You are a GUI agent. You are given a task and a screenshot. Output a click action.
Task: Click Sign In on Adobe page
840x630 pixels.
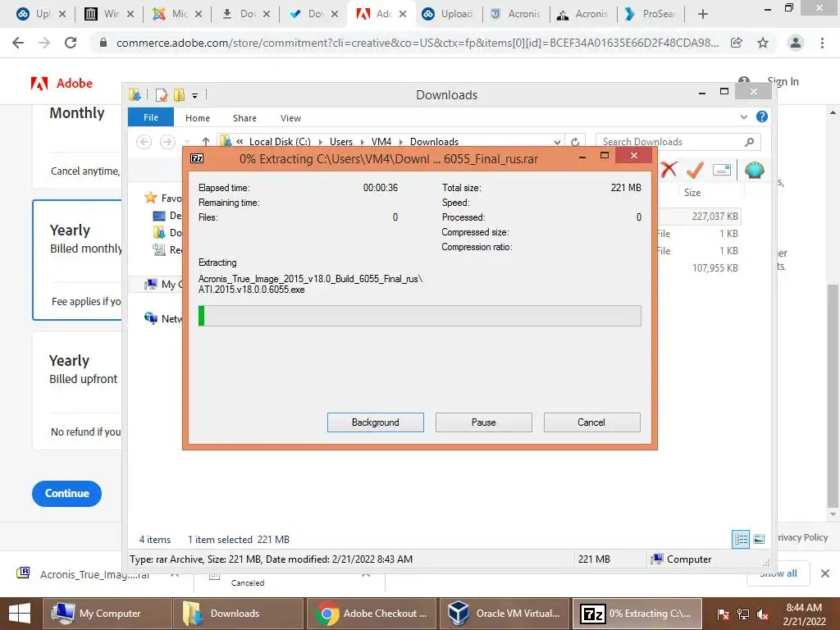click(x=783, y=81)
